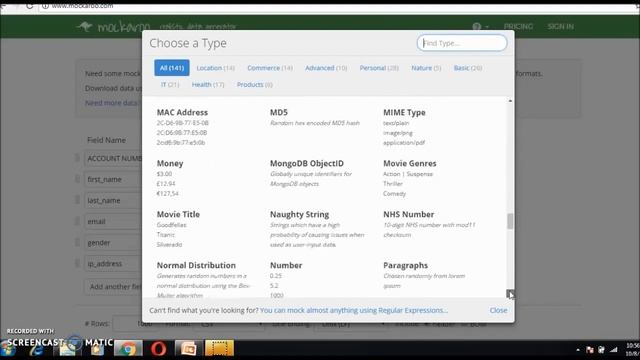Switch to the Location category tab
The height and width of the screenshot is (360, 640).
click(x=216, y=68)
